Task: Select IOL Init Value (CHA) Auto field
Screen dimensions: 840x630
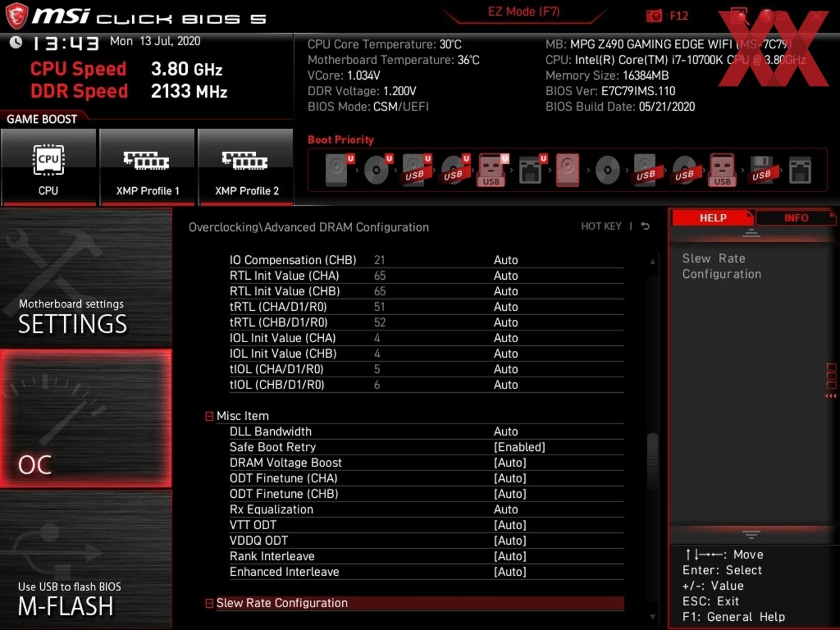Action: click(506, 338)
